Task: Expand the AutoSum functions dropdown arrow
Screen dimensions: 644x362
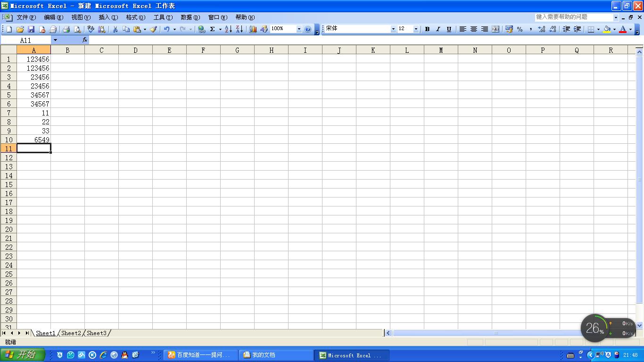Action: pyautogui.click(x=220, y=29)
